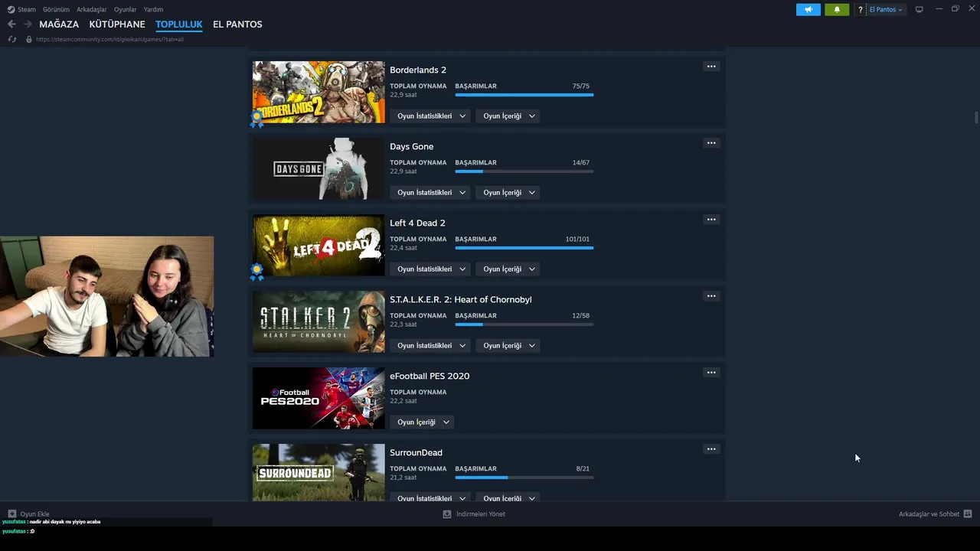Click the Borderlands 2 cover thumbnail
This screenshot has height=551, width=980.
(x=318, y=92)
